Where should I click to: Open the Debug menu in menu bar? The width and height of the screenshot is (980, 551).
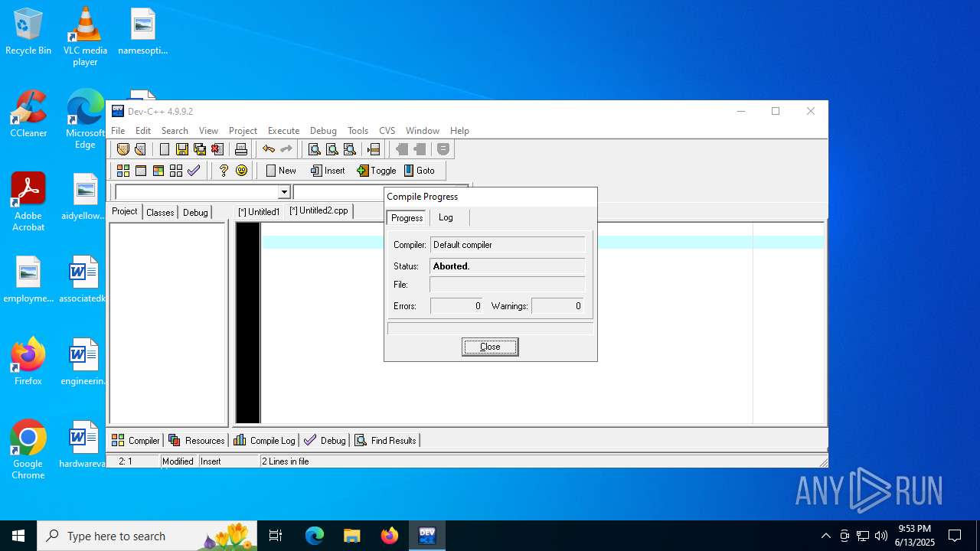[323, 131]
